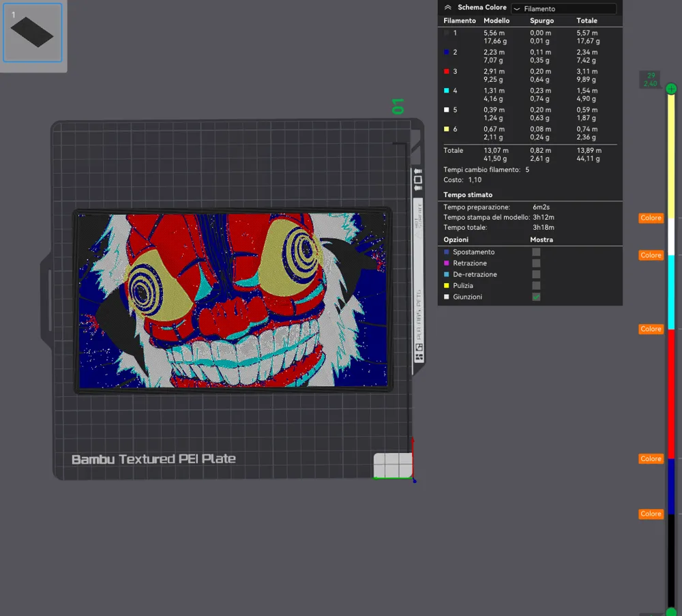The image size is (682, 616).
Task: Click the Tempo stampa del modello 3h12m value
Action: tap(544, 217)
